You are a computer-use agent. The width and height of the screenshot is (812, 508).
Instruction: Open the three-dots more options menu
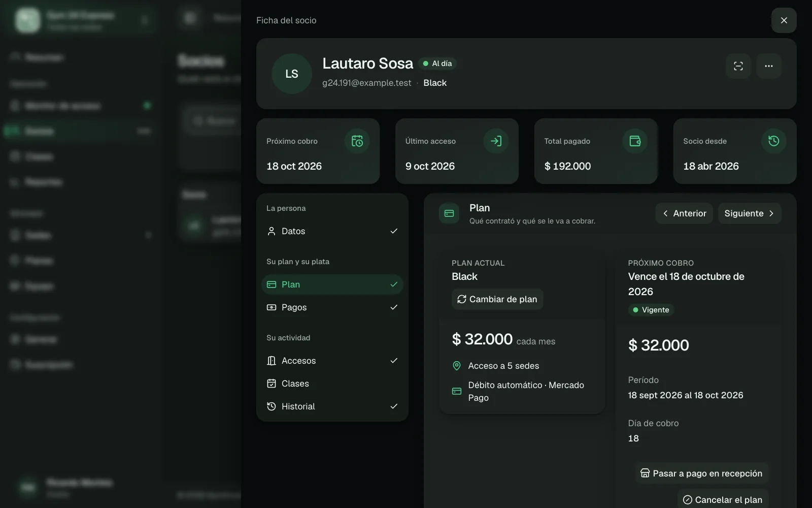tap(769, 66)
